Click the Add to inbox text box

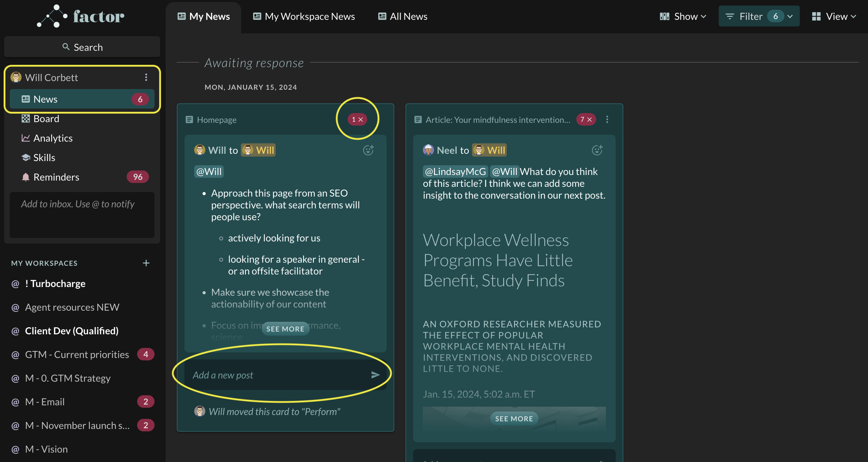[82, 215]
